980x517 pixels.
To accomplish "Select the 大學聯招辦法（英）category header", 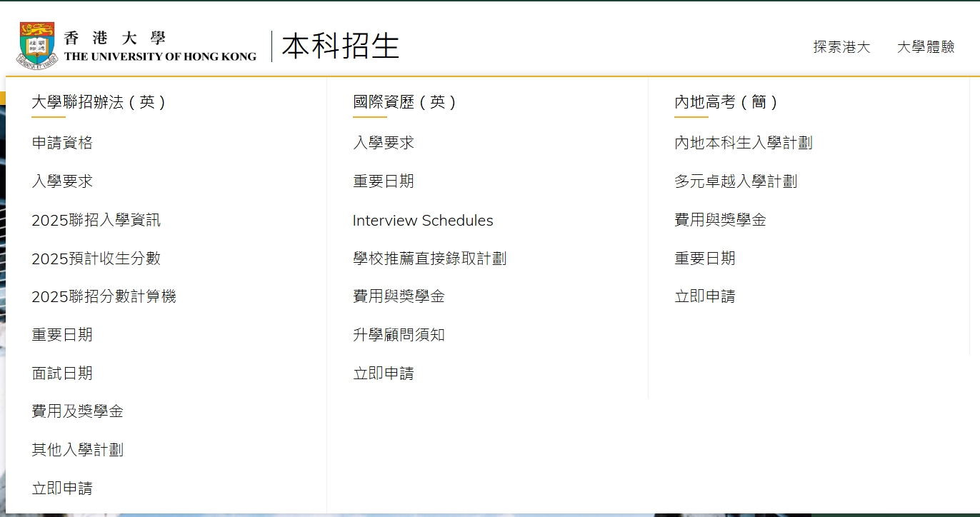I will pyautogui.click(x=100, y=102).
